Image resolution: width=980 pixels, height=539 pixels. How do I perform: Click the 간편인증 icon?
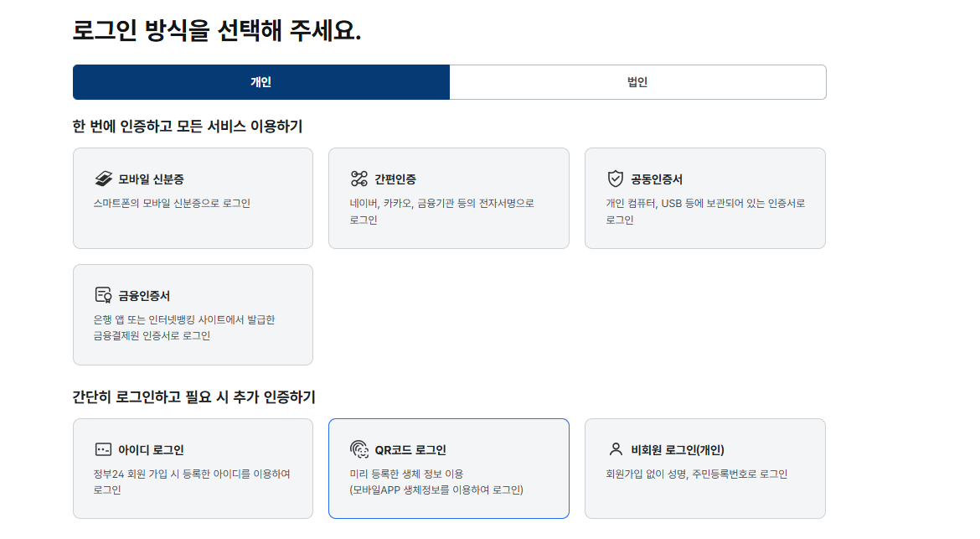(x=359, y=179)
